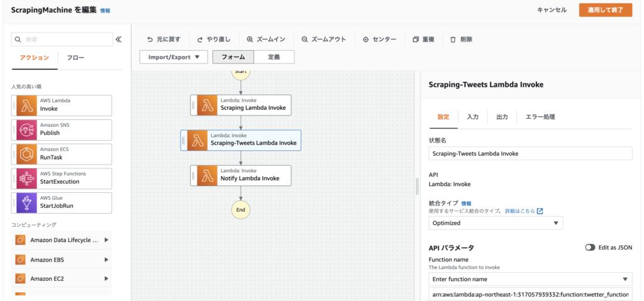Viewport: 644px width, 301px height.
Task: Click the Amazon EBS service icon
Action: (x=21, y=260)
